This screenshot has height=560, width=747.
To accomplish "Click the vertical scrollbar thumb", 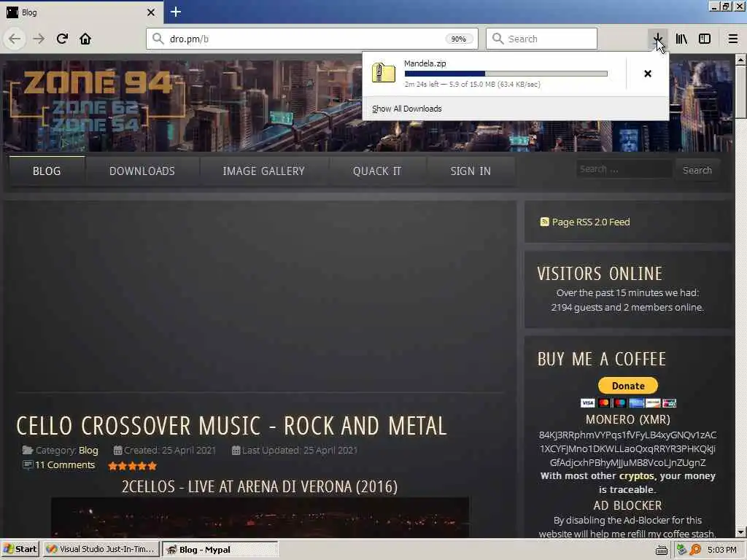I will pyautogui.click(x=740, y=91).
